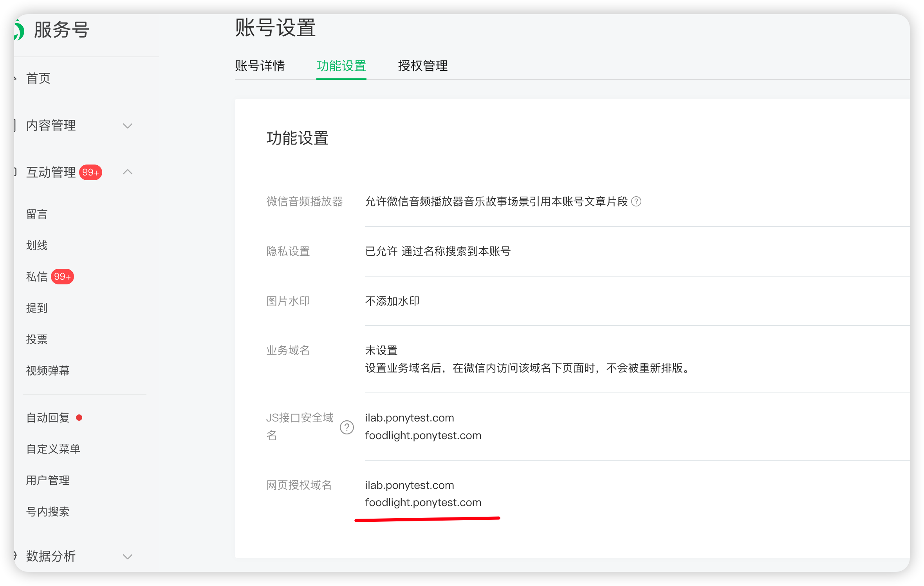Click help icon next to JS接口安全域名
Screen dimensions: 924x586
click(x=347, y=427)
